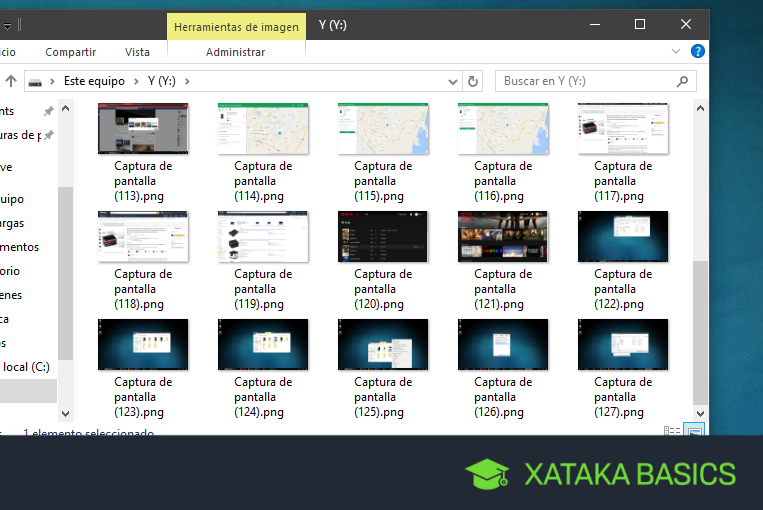Image resolution: width=763 pixels, height=510 pixels.
Task: Open quick access toolbar customize arrow
Action: 7,25
